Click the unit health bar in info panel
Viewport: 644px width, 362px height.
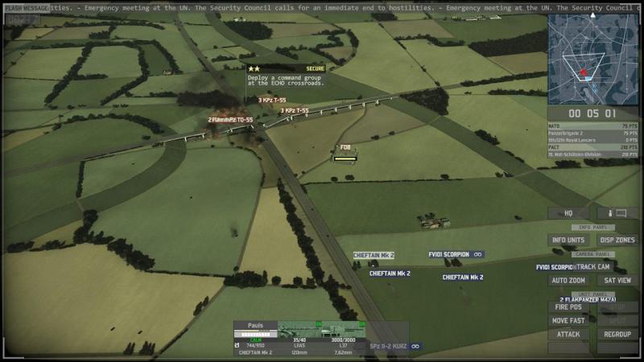pos(255,334)
